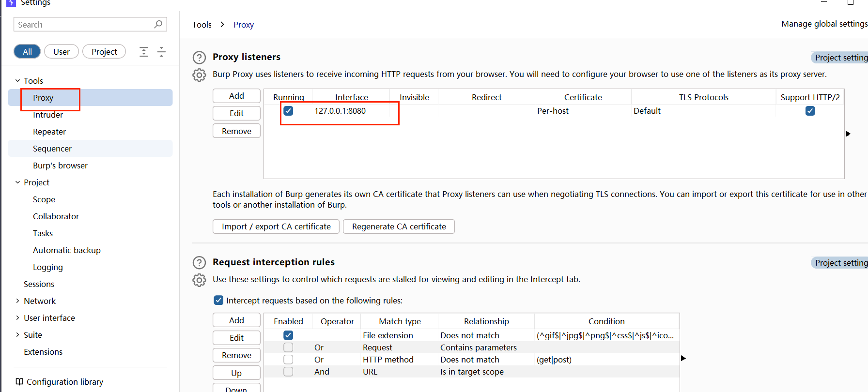Image resolution: width=868 pixels, height=392 pixels.
Task: Click Regenerate CA certificate
Action: coord(399,226)
